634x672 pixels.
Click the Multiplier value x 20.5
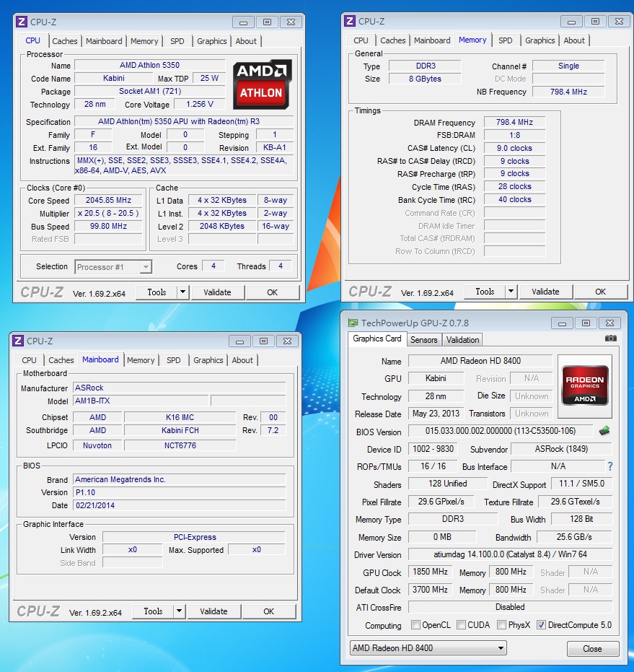tap(108, 213)
